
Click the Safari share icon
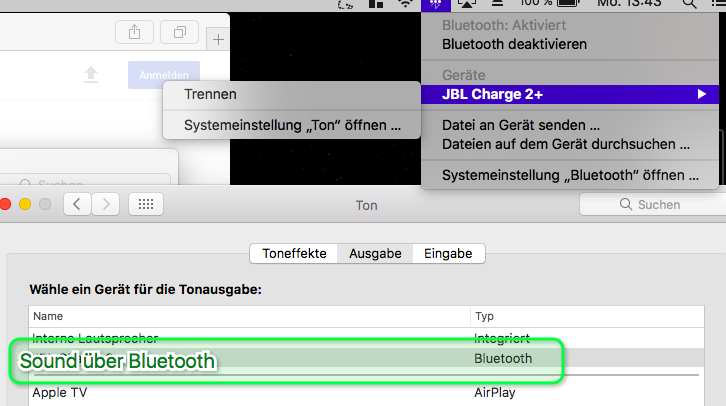pos(134,32)
